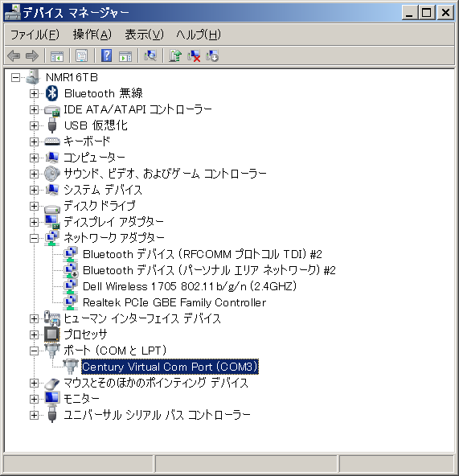459x476 pixels.
Task: Expand the コンピューター node
Action: [34, 158]
